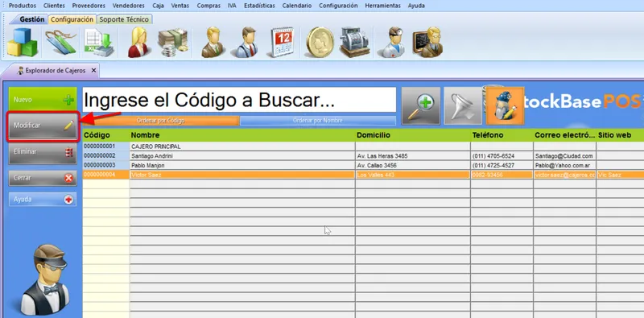Click code cell 0000000003
Screen dimensions: 644x318
tap(106, 166)
